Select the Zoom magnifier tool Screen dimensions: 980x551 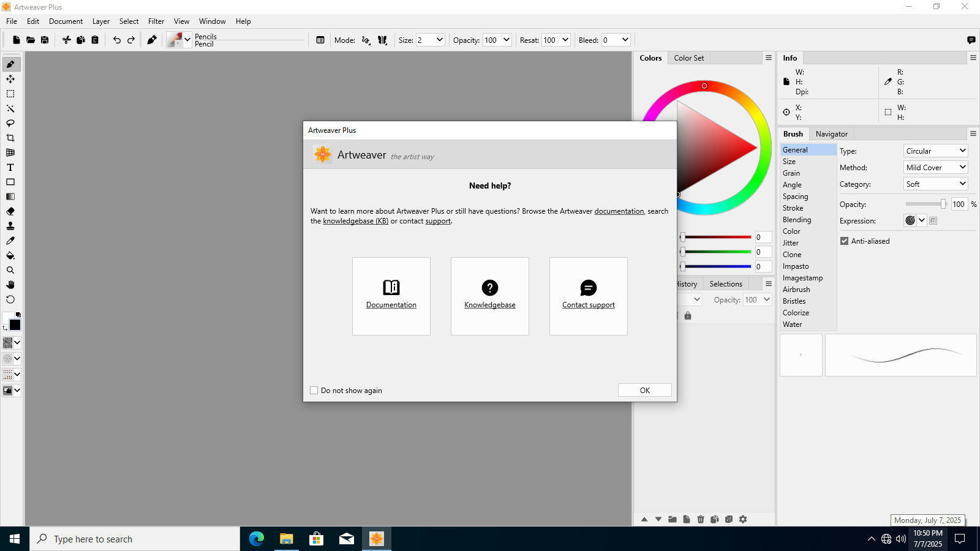click(10, 270)
